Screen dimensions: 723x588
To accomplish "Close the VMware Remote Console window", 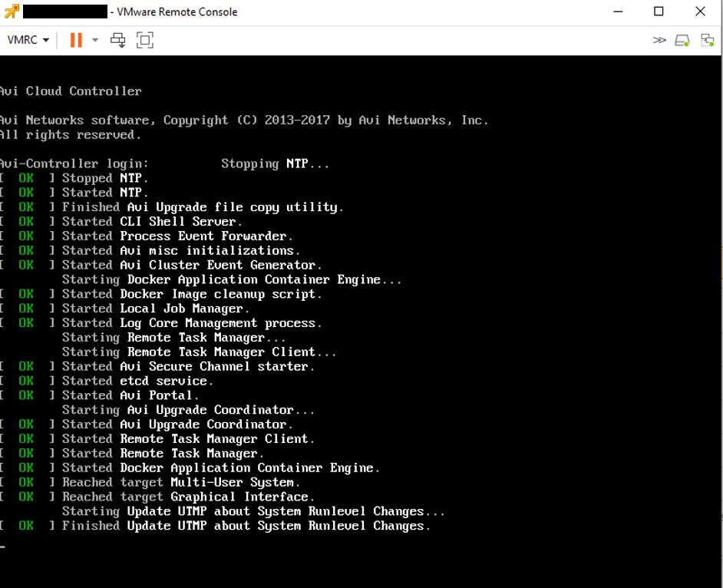I will point(700,12).
